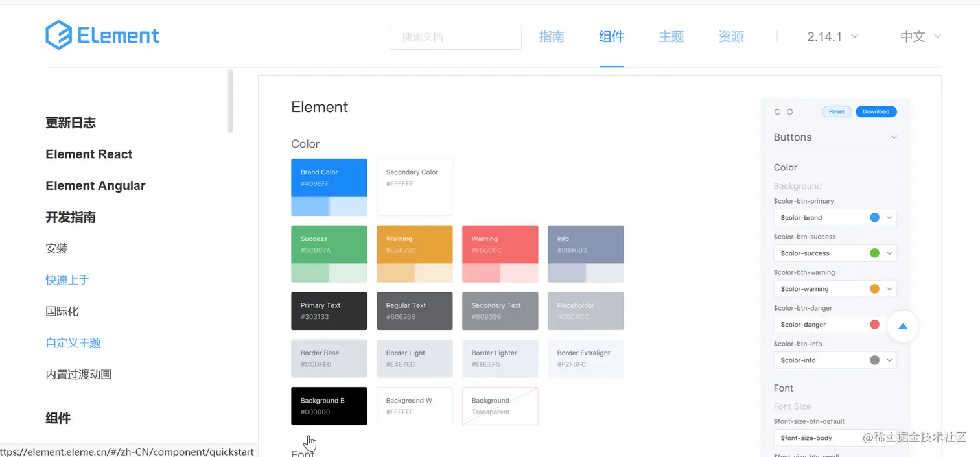Select the Background W #FFFFFF swatch

coord(415,406)
